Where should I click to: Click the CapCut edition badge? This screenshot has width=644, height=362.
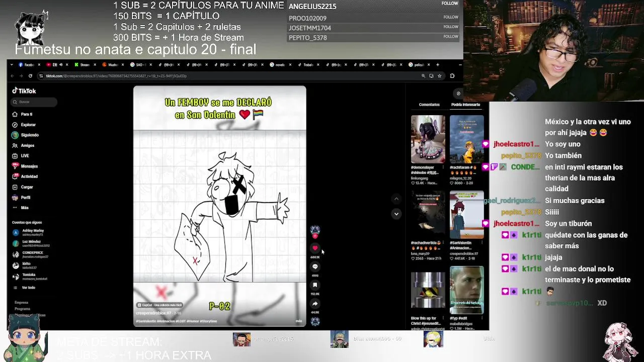[159, 305]
